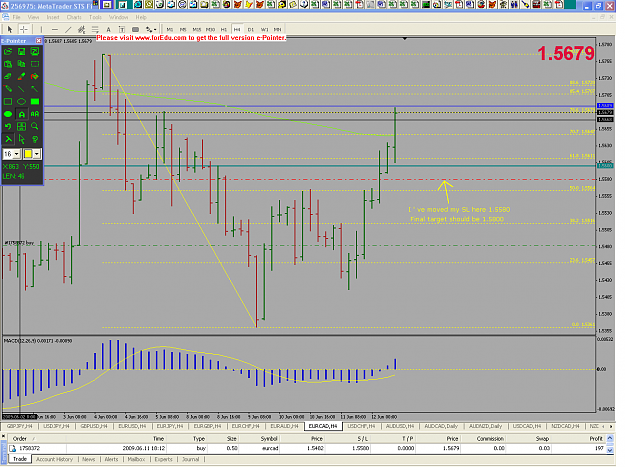Toggle the H4 timeframe button
Viewport: 625px width, 467px height.
pyautogui.click(x=237, y=29)
